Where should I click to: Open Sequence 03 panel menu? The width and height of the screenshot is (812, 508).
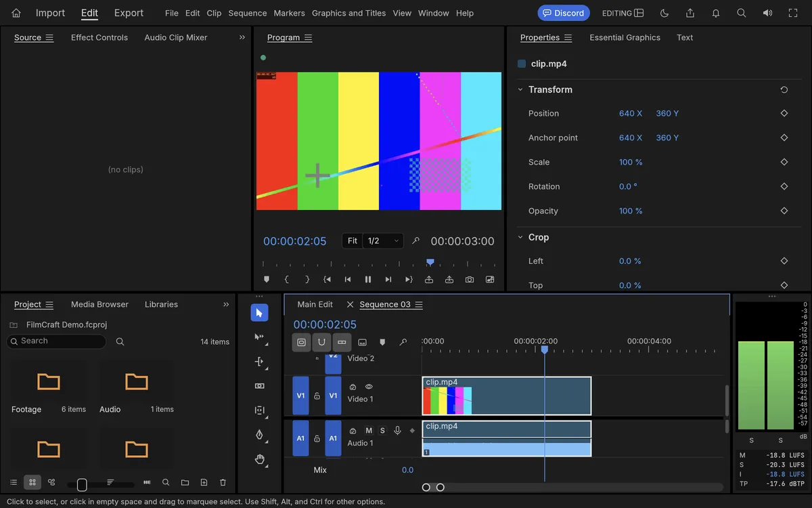coord(419,304)
